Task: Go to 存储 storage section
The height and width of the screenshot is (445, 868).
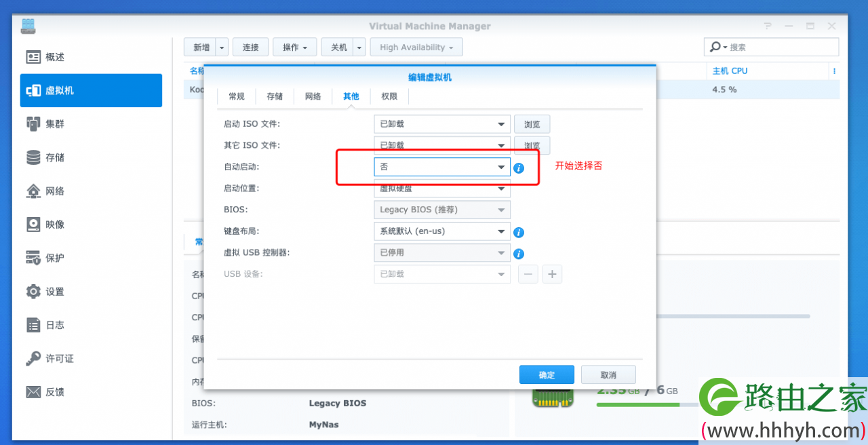Action: 91,157
